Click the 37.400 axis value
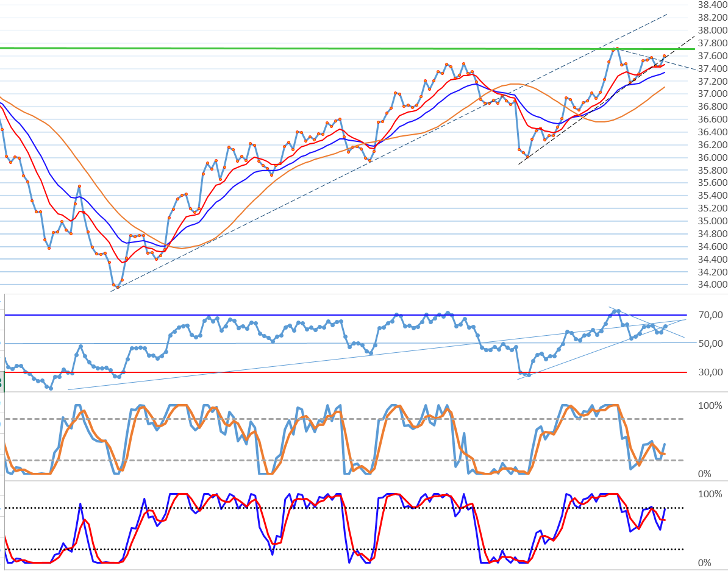Image resolution: width=728 pixels, height=571 pixels. (x=713, y=69)
